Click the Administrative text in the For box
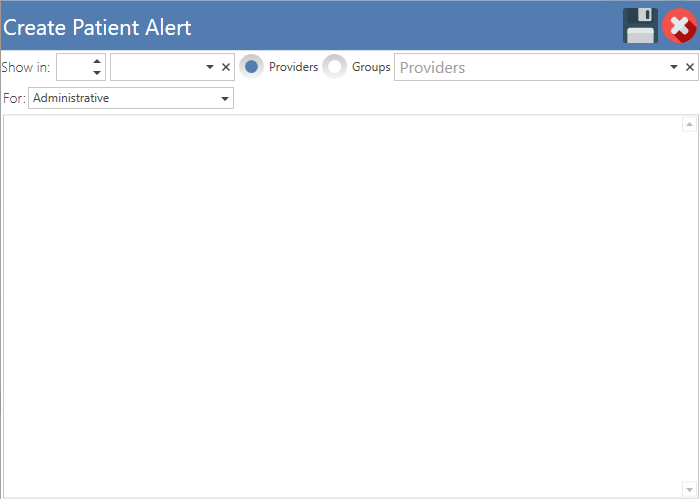Image resolution: width=700 pixels, height=499 pixels. tap(71, 98)
